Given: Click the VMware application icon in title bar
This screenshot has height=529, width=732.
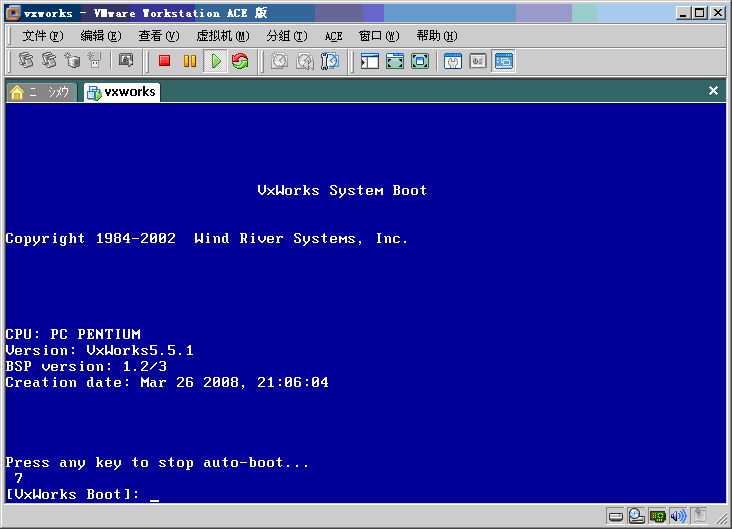Looking at the screenshot, I should 13,13.
